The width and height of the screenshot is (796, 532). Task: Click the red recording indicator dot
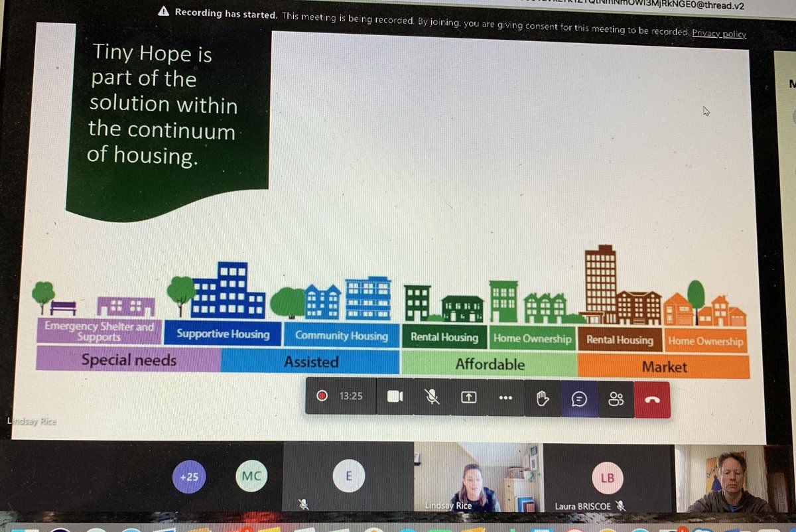coord(322,396)
